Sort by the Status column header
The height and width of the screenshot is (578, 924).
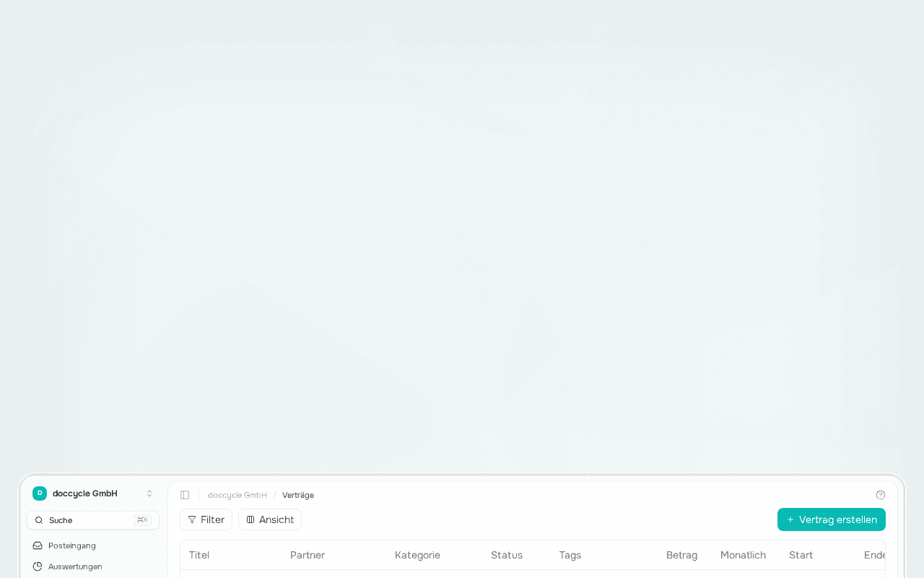pos(507,555)
